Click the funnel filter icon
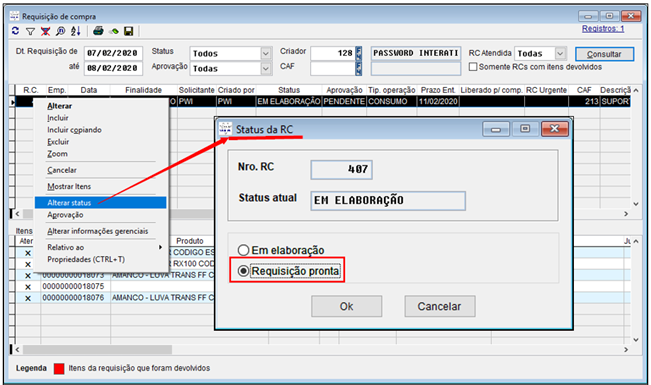The image size is (651, 385). [30, 31]
